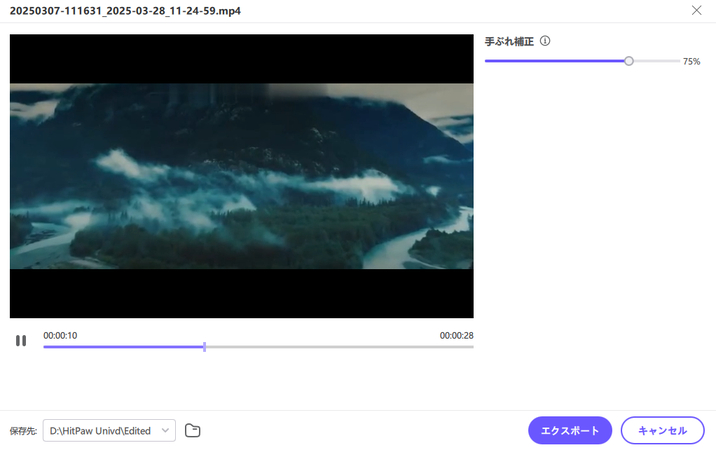Click the 75% stabilization value

tap(691, 61)
